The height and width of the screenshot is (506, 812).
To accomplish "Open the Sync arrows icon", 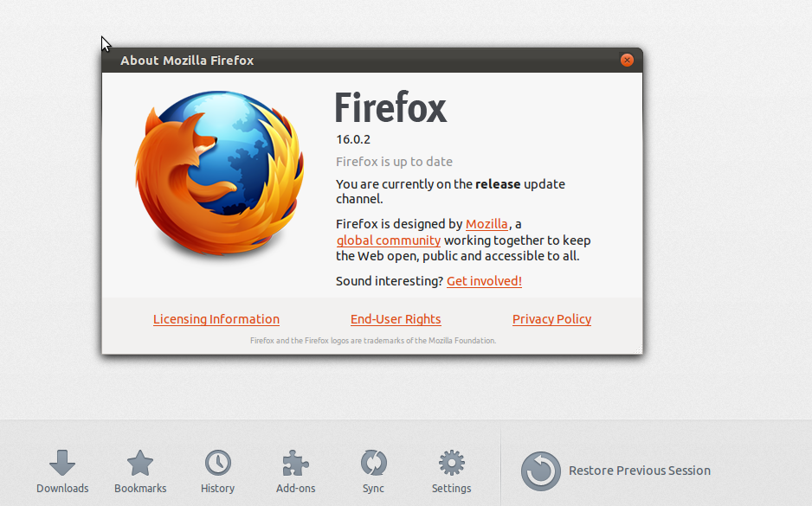I will (x=373, y=463).
